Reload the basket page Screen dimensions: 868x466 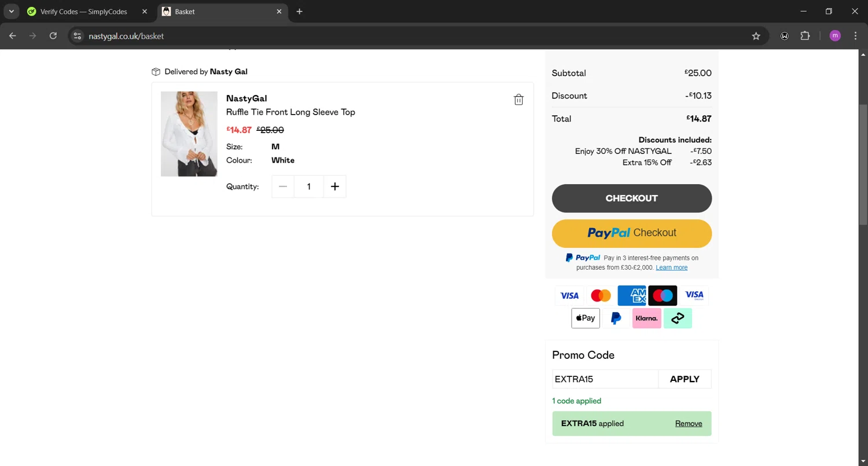[53, 36]
